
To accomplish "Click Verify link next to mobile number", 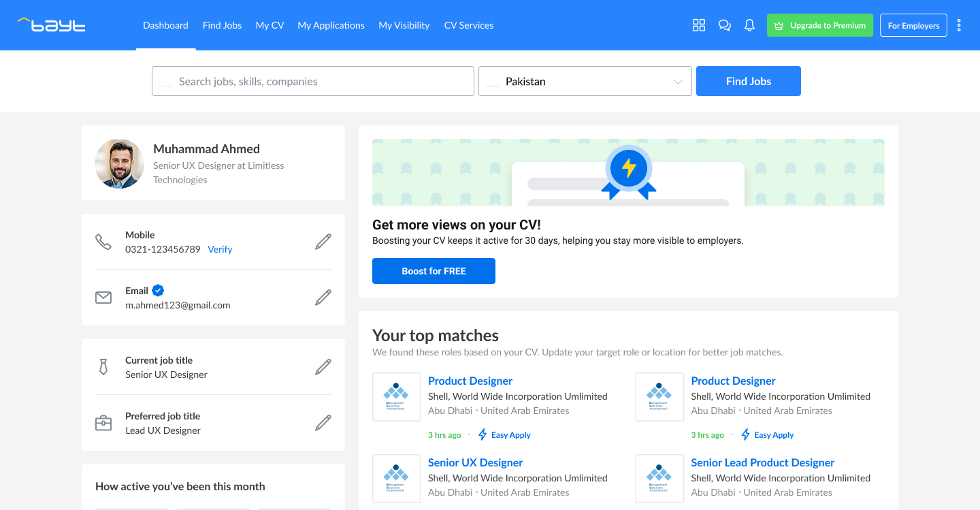I will pyautogui.click(x=220, y=249).
